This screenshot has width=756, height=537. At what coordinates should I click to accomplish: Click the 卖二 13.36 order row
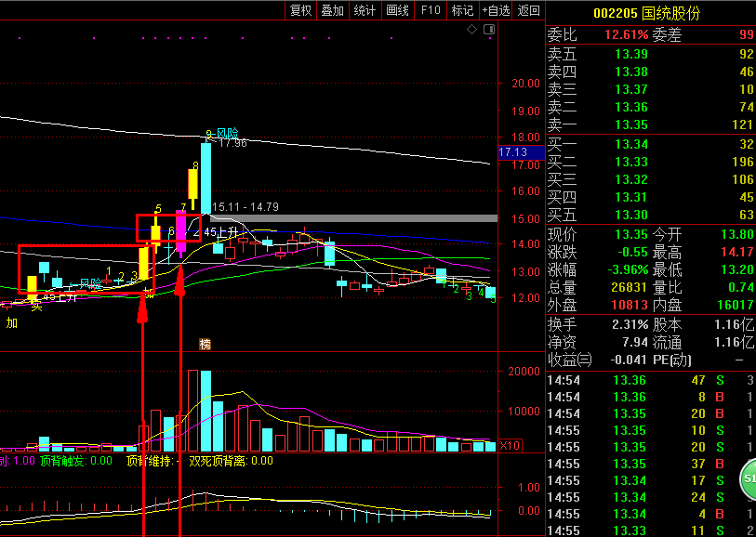[650, 107]
